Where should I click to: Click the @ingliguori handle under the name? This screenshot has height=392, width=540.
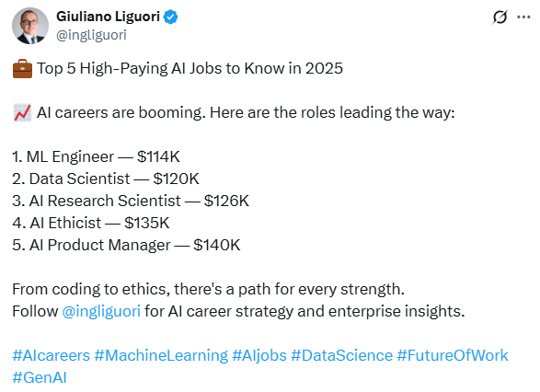pyautogui.click(x=91, y=35)
